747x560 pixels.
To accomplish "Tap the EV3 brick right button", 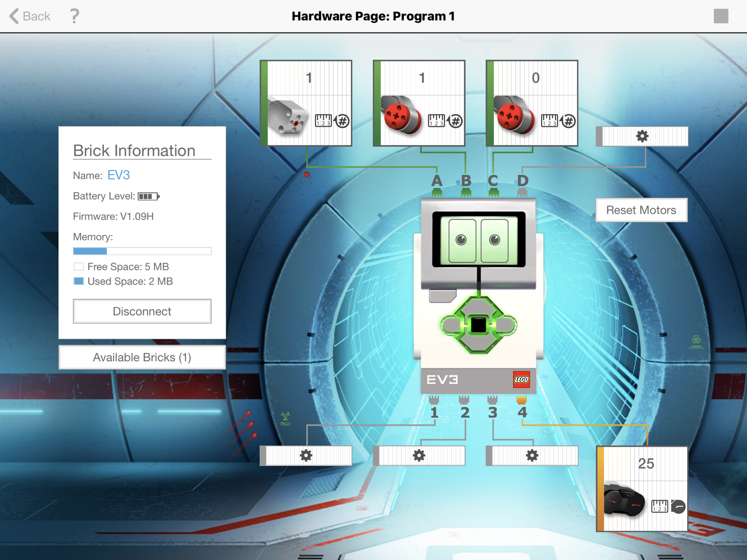I will click(x=507, y=325).
